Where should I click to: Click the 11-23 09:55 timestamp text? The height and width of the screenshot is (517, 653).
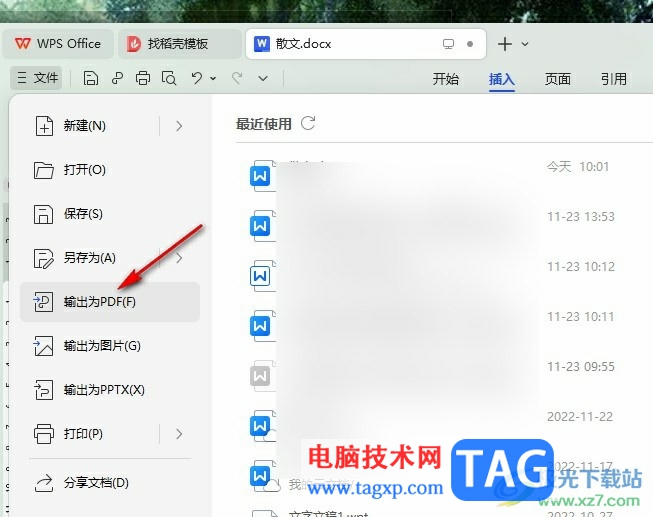coord(581,367)
